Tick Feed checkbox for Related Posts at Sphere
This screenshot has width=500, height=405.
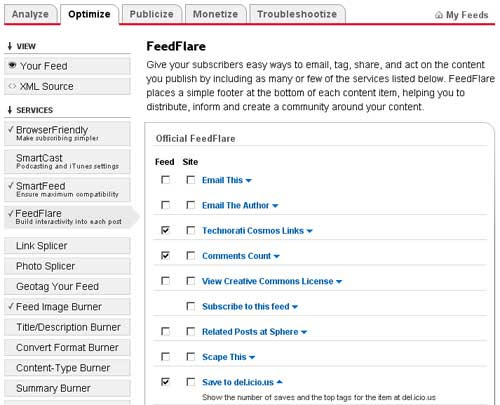165,332
